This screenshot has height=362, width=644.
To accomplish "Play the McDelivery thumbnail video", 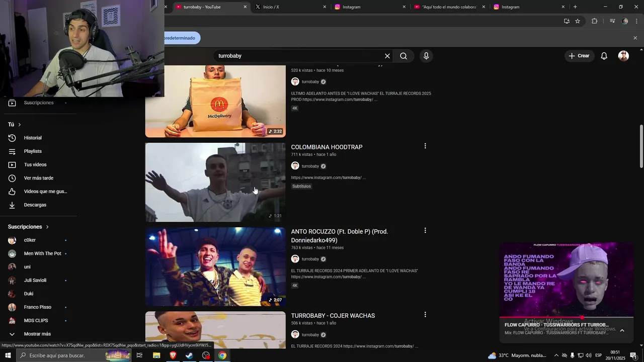I will coord(215,101).
